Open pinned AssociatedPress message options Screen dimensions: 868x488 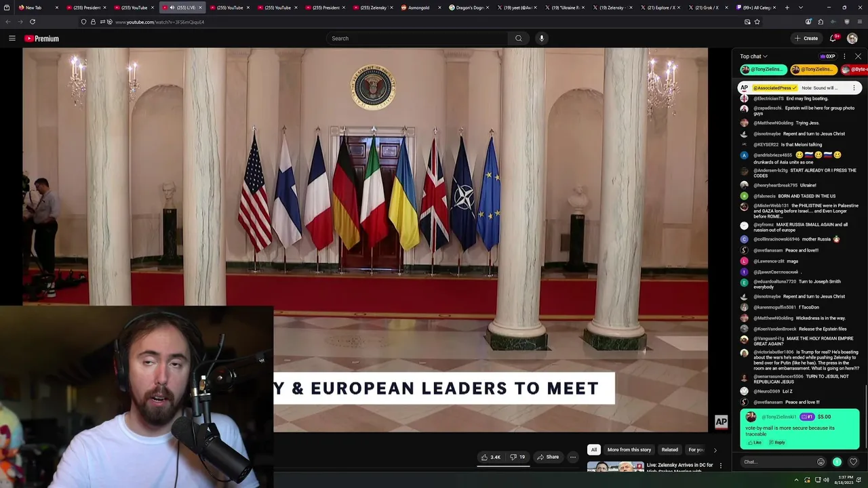tap(854, 87)
